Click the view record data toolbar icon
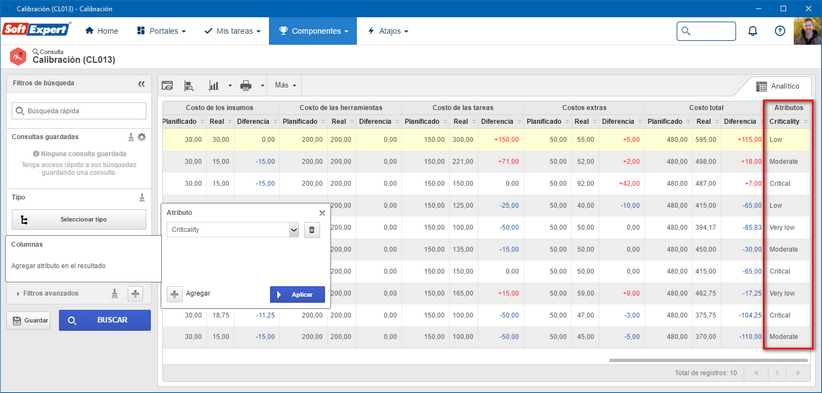The height and width of the screenshot is (393, 822). coord(167,86)
